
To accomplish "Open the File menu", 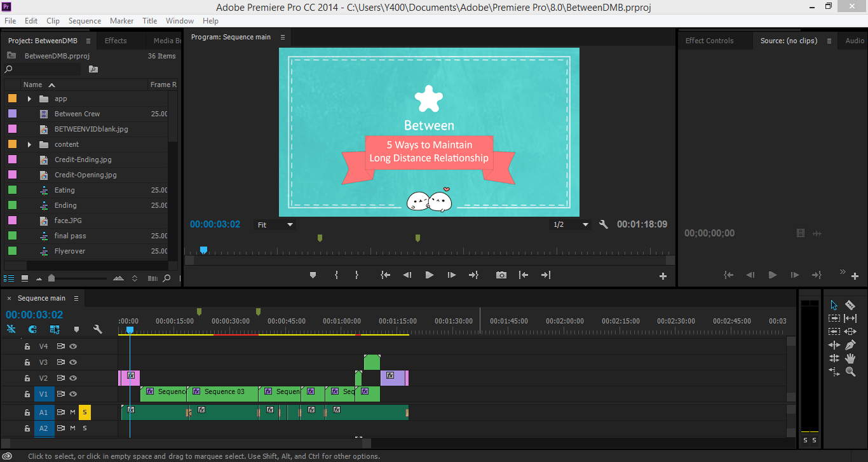I will (x=10, y=21).
